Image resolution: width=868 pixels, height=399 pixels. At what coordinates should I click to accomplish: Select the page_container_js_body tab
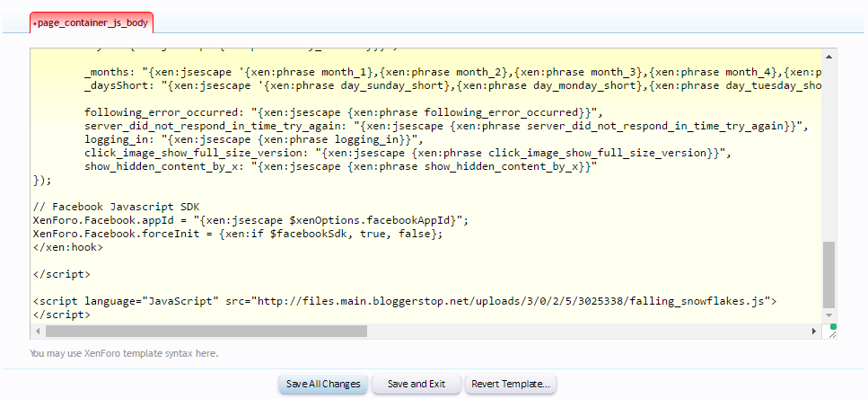click(x=92, y=22)
